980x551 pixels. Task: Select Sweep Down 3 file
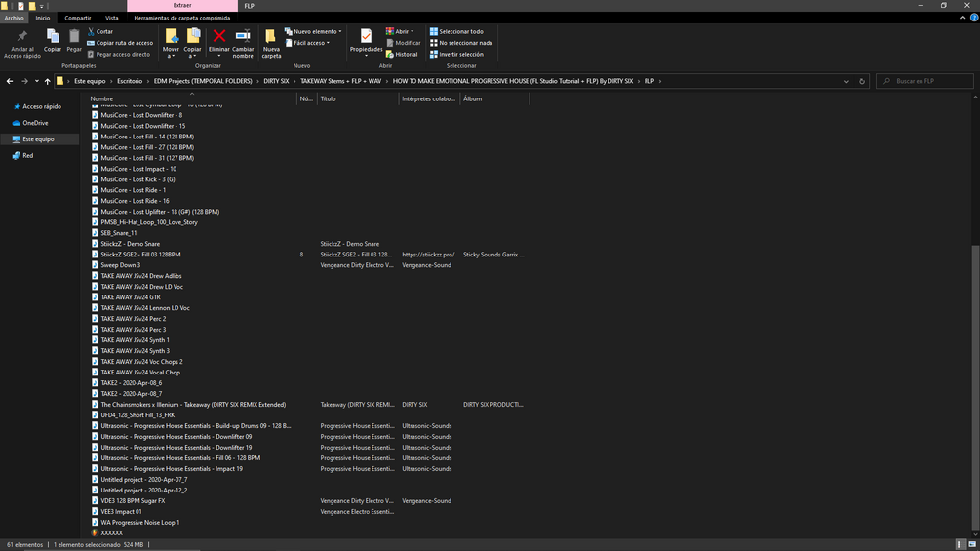[120, 265]
